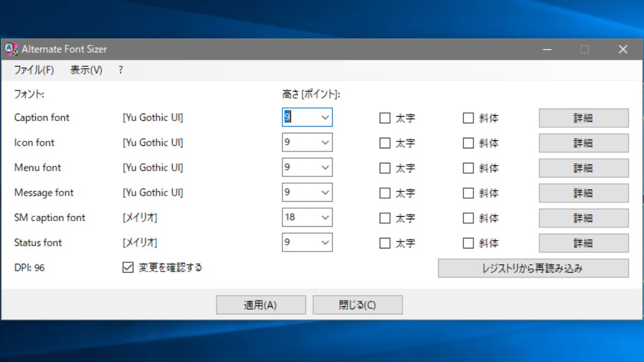The width and height of the screenshot is (644, 362).
Task: Expand the Status font height dropdown
Action: click(325, 243)
